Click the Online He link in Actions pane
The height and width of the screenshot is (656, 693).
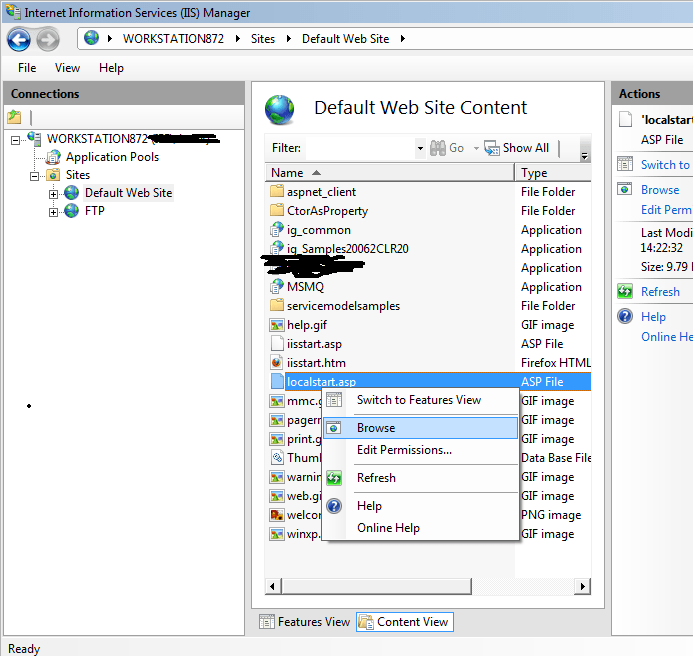666,337
